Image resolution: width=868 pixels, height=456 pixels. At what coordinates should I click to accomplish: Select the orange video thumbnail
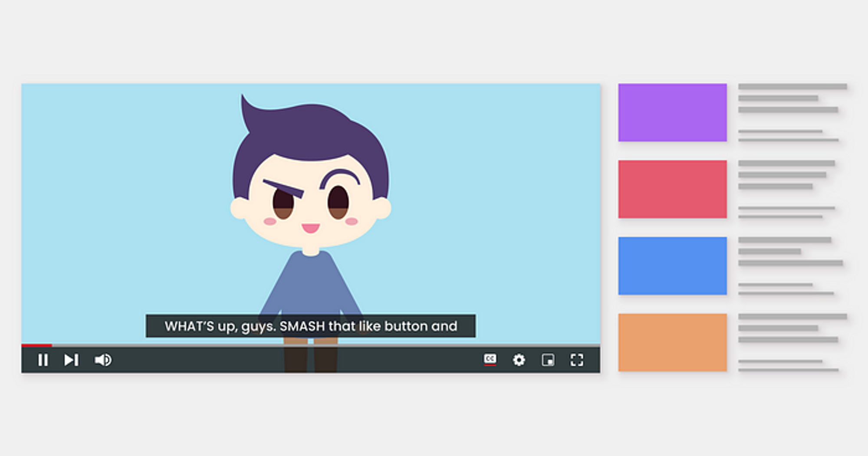(672, 342)
